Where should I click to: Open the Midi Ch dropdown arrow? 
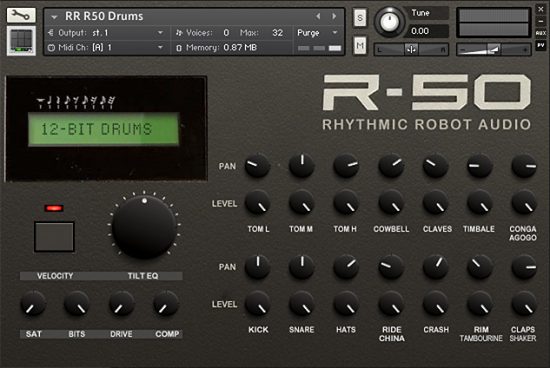point(160,47)
